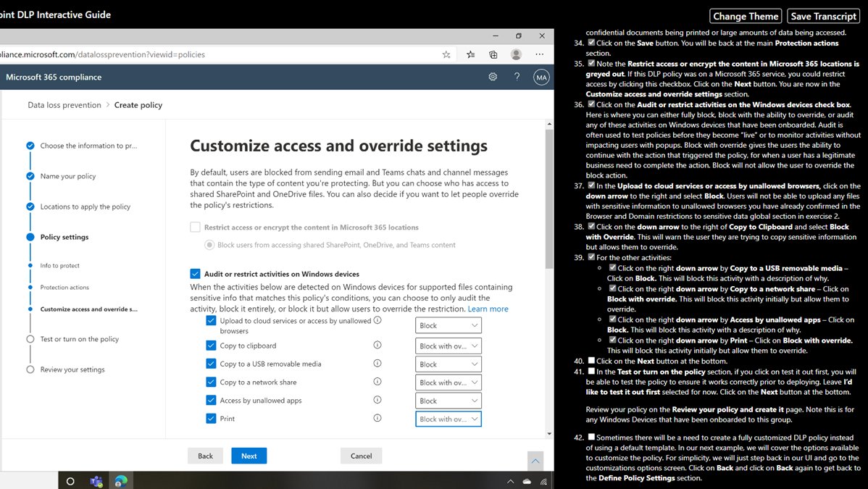Open Microsoft Teams from the taskbar
868x489 pixels.
pyautogui.click(x=96, y=481)
